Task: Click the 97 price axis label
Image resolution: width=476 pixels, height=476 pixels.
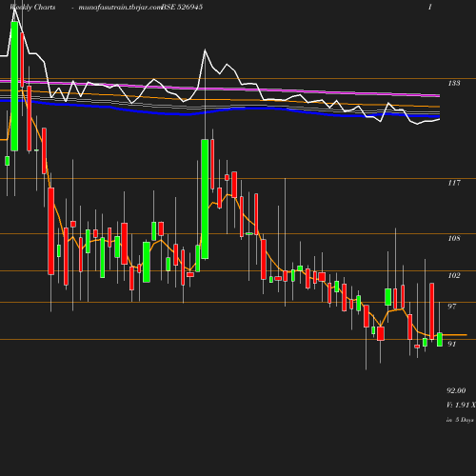Action: (x=451, y=307)
